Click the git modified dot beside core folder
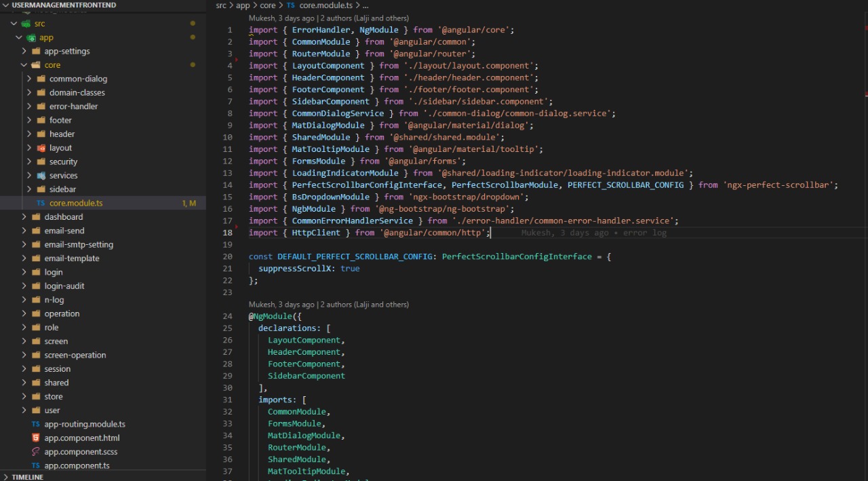This screenshot has height=481, width=868. tap(193, 65)
